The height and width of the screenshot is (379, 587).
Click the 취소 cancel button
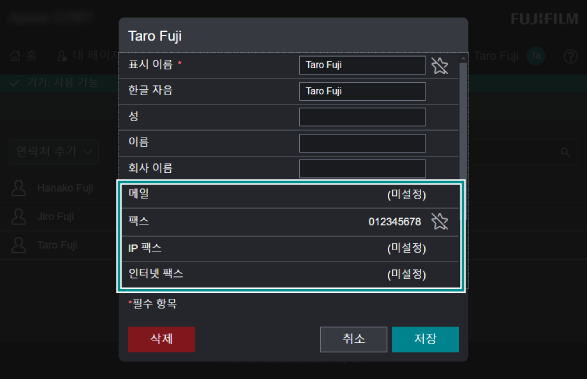pos(353,339)
